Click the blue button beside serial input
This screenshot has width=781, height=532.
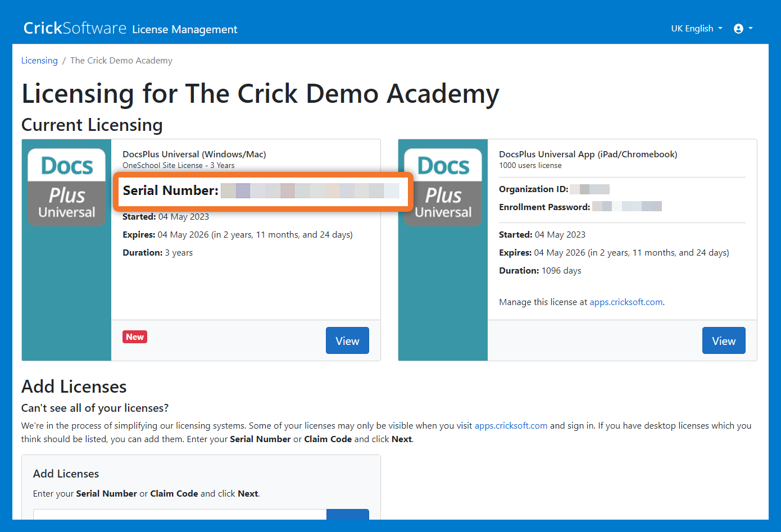tap(347, 515)
